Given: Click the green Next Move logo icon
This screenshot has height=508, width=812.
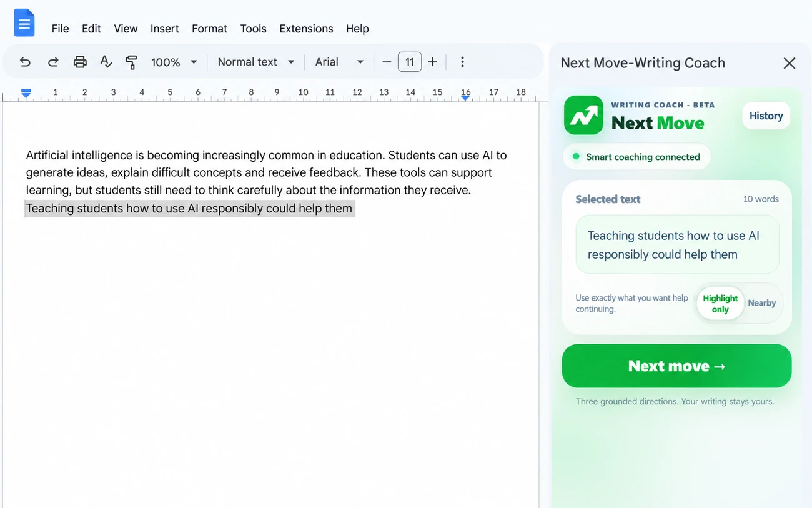Looking at the screenshot, I should pos(583,115).
